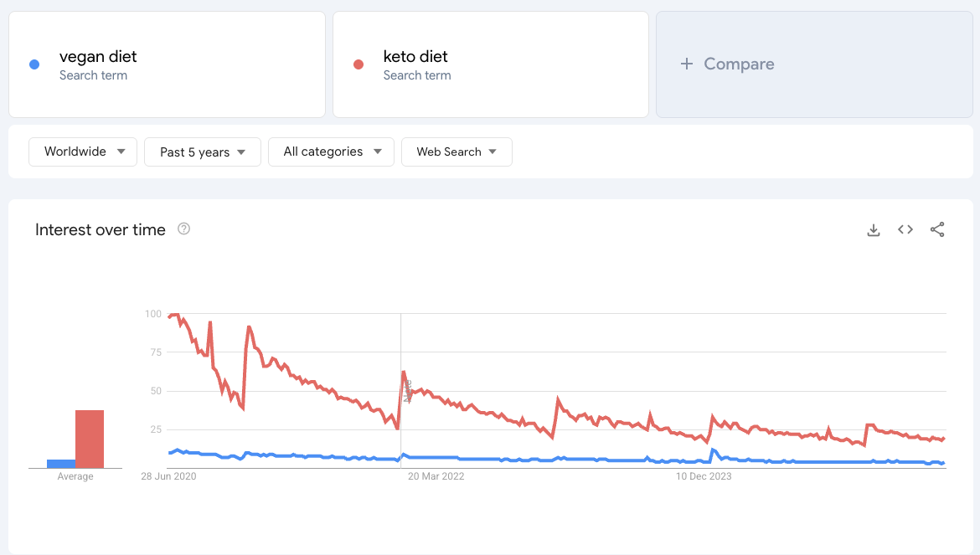
Task: Download the Interest over time data
Action: coord(874,229)
